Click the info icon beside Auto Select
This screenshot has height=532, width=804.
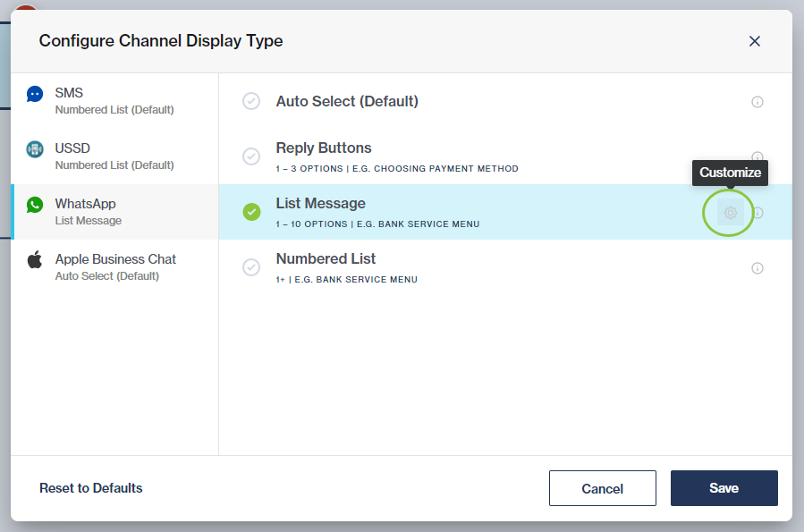click(757, 102)
